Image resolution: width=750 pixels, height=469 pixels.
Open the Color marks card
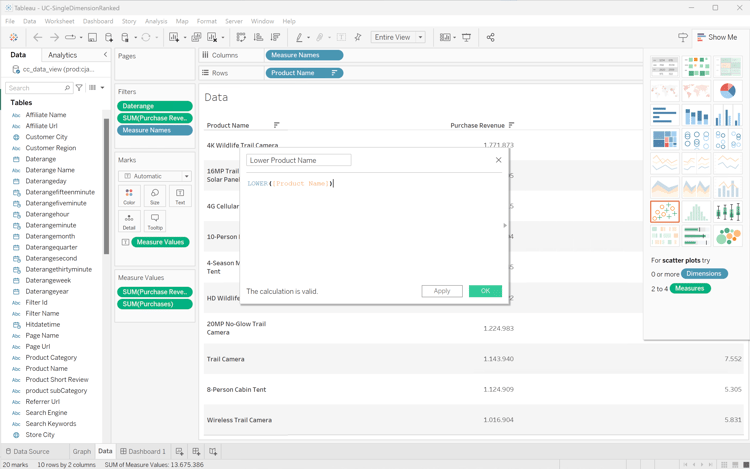click(x=129, y=196)
